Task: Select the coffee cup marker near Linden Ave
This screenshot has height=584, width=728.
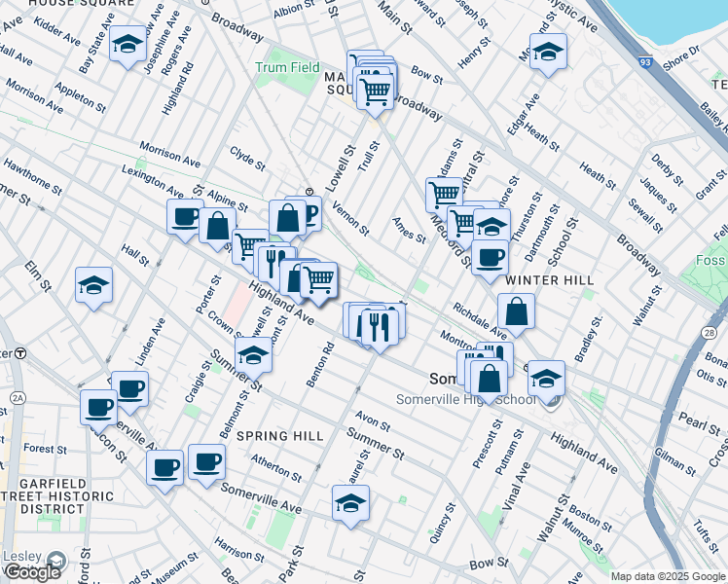Action: (129, 390)
